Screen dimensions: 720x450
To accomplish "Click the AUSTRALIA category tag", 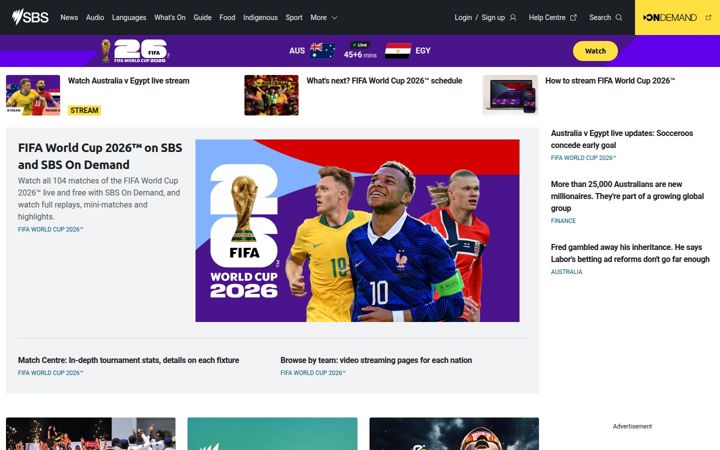I will point(567,272).
